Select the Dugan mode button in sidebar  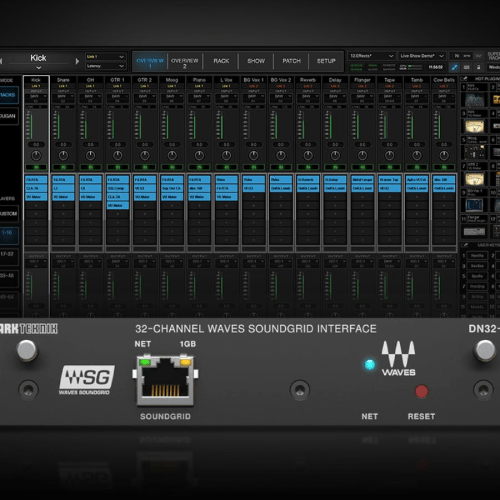tap(8, 116)
